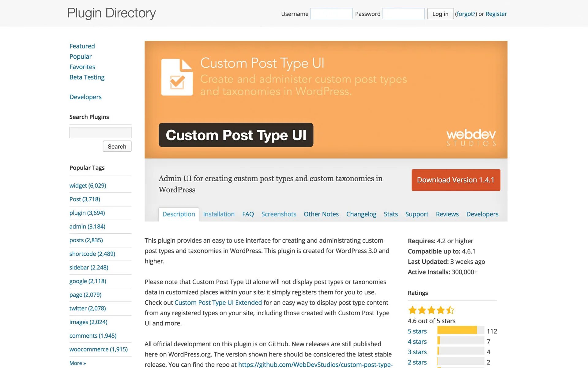Screen dimensions: 588x368
Task: Select the Description tab
Action: [x=179, y=214]
